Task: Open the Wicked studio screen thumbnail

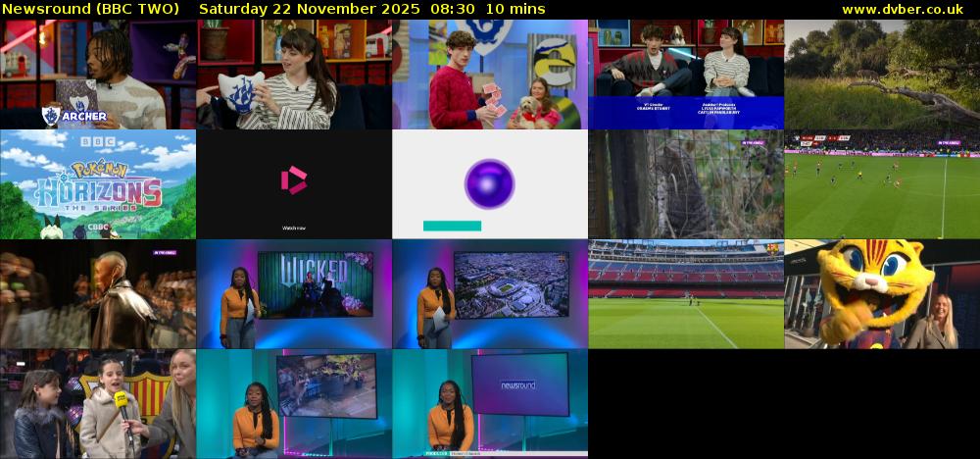Action: (294, 294)
